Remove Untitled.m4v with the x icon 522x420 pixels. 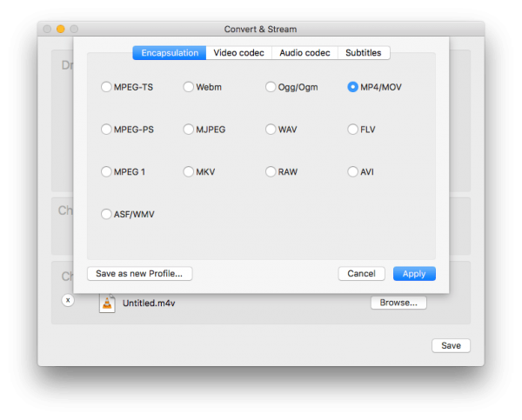click(69, 300)
